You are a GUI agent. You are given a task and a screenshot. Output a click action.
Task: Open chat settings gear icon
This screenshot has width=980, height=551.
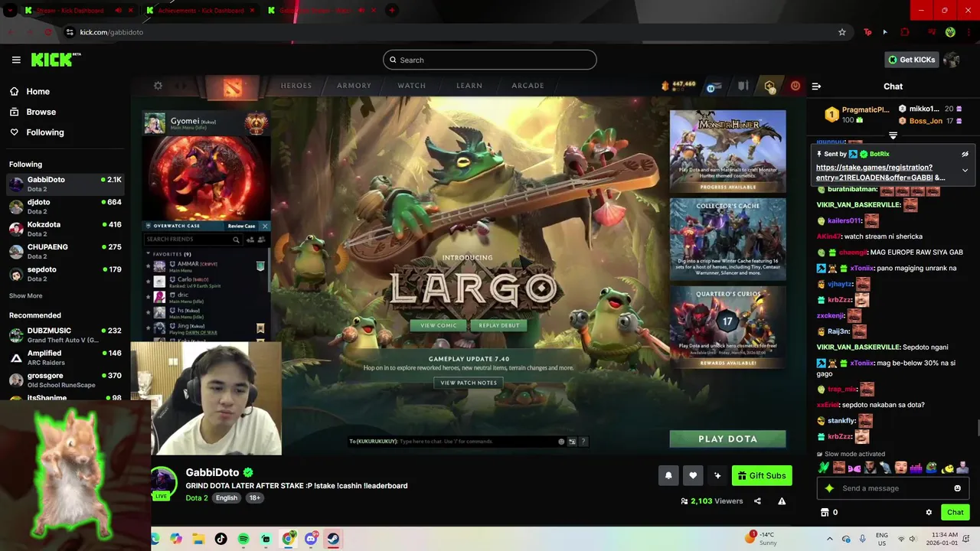click(x=929, y=512)
